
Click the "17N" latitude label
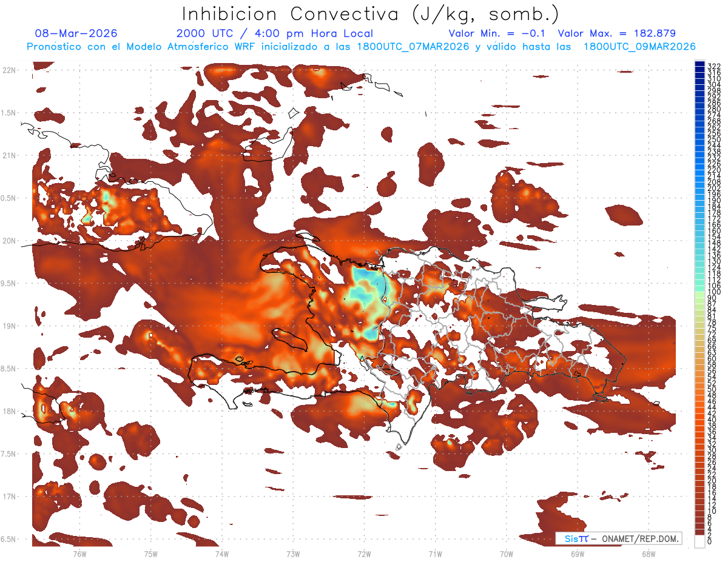click(9, 497)
